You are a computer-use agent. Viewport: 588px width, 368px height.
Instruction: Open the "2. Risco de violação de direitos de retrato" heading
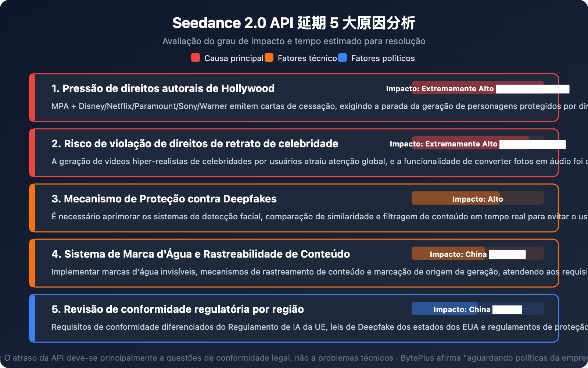click(195, 144)
